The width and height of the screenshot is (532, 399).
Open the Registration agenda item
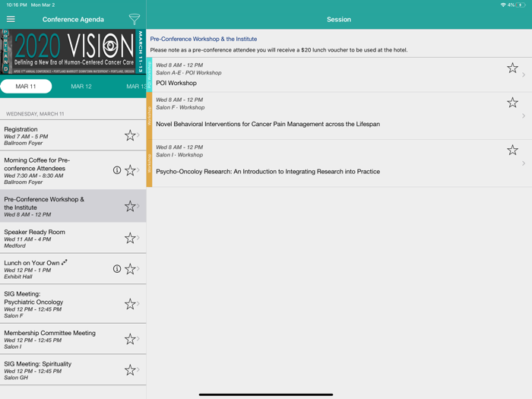73,136
